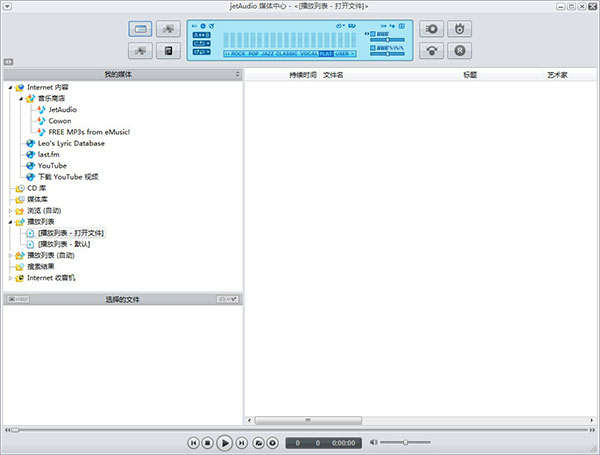Collapse the Internet 内容 tree node
The width and height of the screenshot is (600, 455).
pos(10,88)
